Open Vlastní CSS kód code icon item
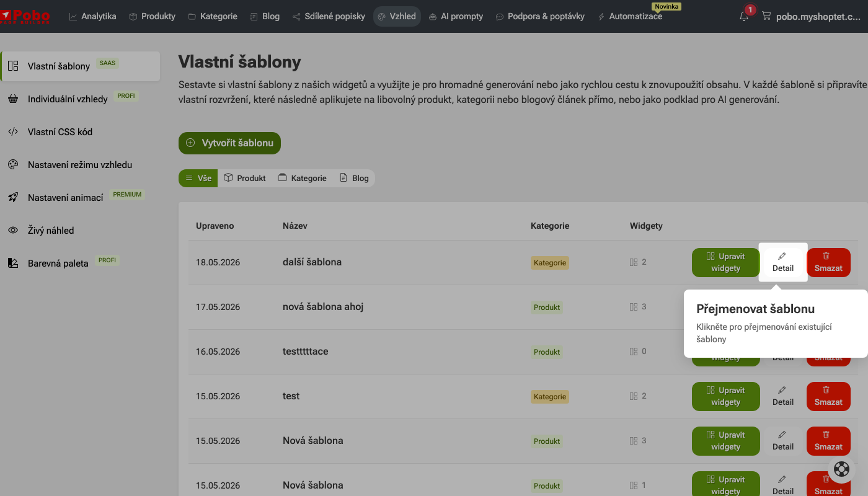The image size is (868, 496). click(x=80, y=132)
